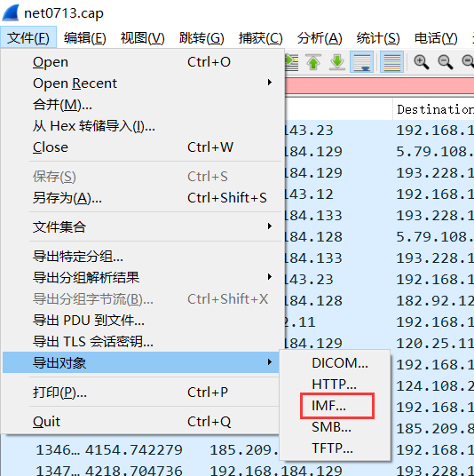The height and width of the screenshot is (476, 474).
Task: Click the go to first packet arrow icon
Action: (313, 62)
